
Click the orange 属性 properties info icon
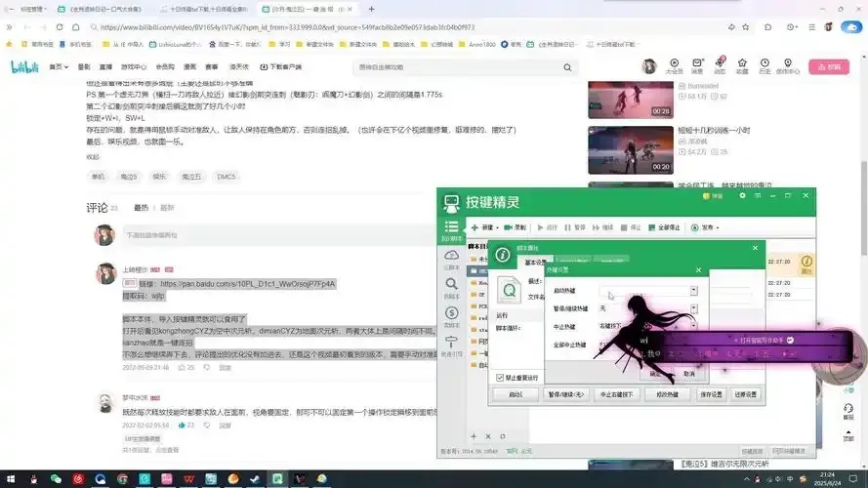(x=806, y=264)
